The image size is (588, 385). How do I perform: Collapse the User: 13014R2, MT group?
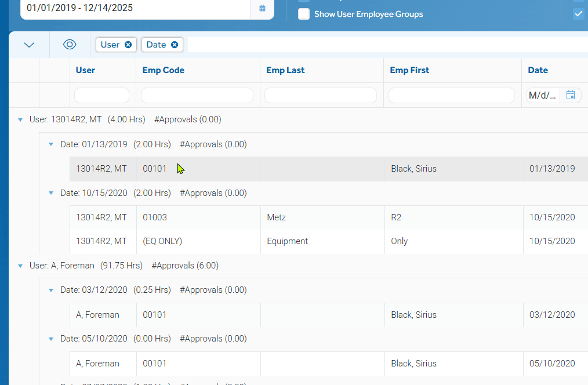click(21, 120)
